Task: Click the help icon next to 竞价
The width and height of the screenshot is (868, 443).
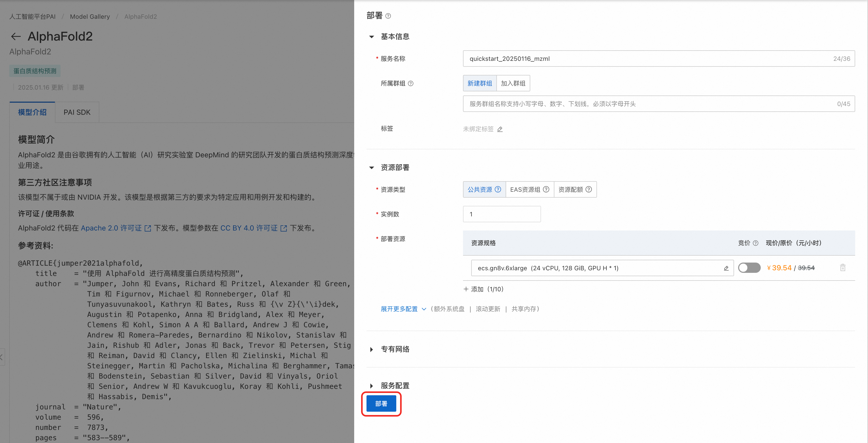Action: tap(755, 243)
